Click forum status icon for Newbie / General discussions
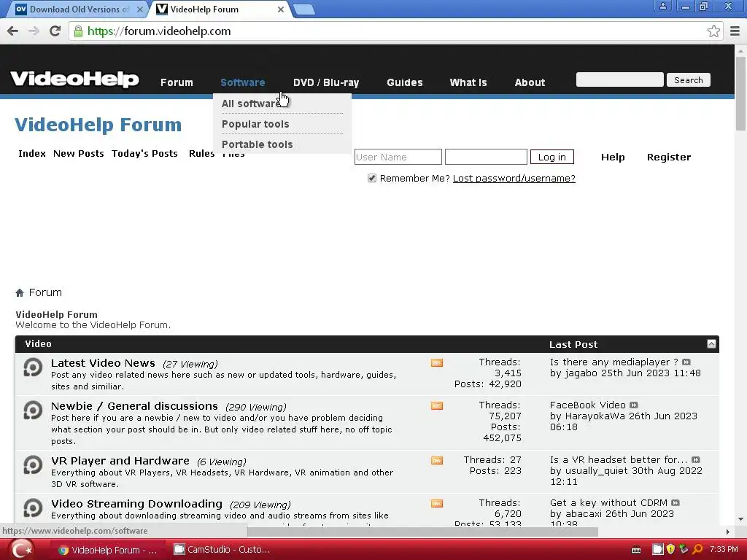 pyautogui.click(x=33, y=411)
